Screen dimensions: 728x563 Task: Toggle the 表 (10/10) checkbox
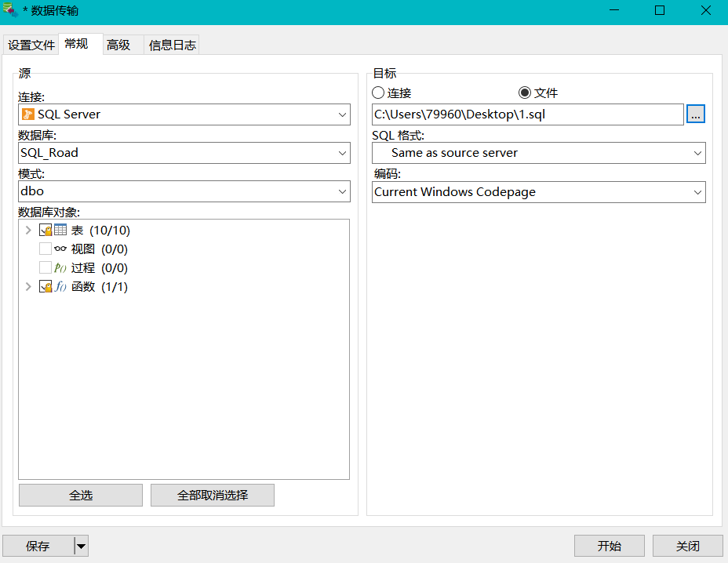[x=45, y=231]
